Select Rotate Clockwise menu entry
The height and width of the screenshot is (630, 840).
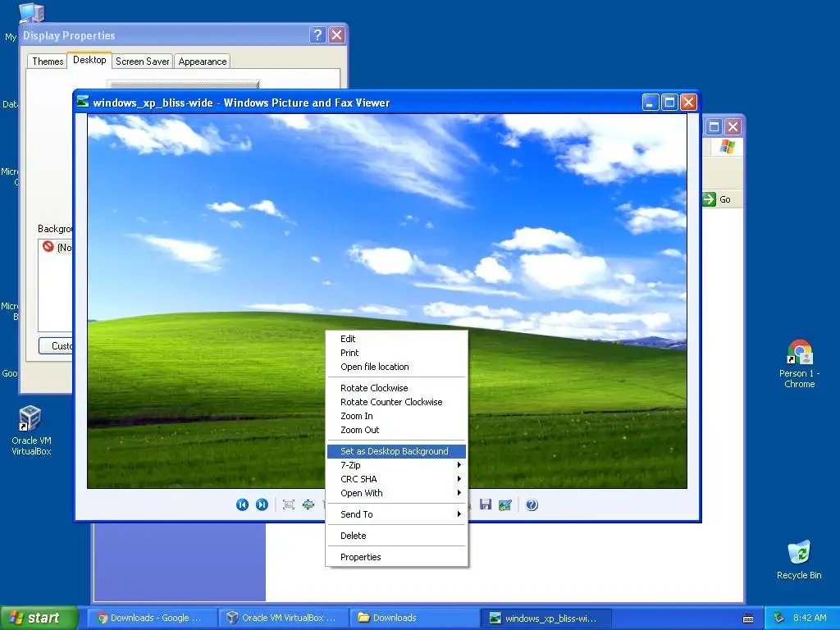(396, 388)
